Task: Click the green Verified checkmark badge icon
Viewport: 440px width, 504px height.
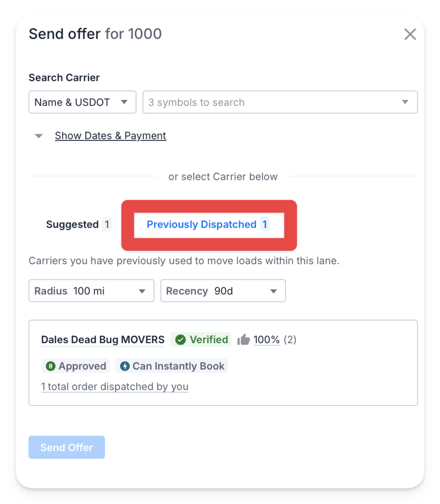Action: [x=180, y=340]
